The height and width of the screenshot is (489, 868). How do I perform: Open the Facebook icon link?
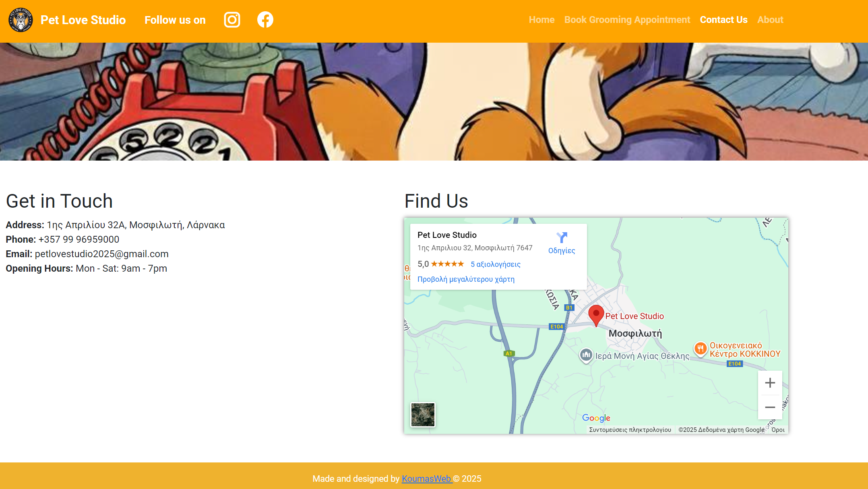(265, 20)
